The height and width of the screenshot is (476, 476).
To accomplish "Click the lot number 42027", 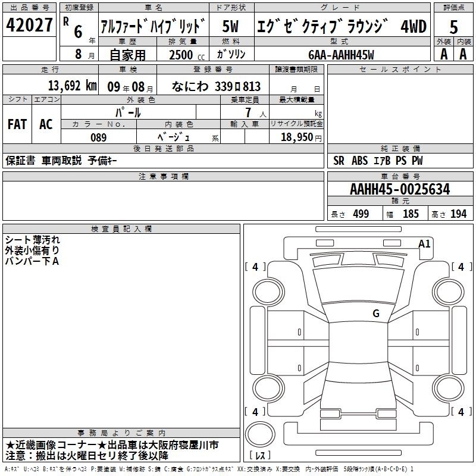I will pyautogui.click(x=30, y=26).
